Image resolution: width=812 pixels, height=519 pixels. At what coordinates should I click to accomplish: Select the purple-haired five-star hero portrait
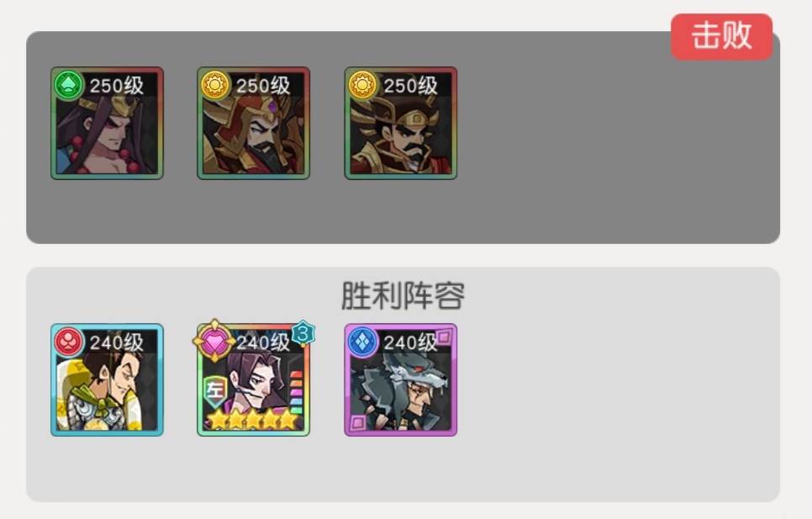coord(253,380)
